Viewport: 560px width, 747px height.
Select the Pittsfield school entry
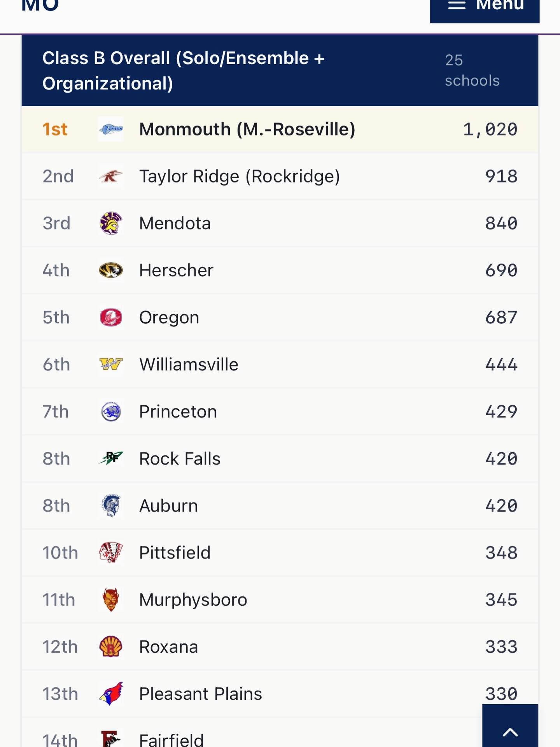point(175,552)
